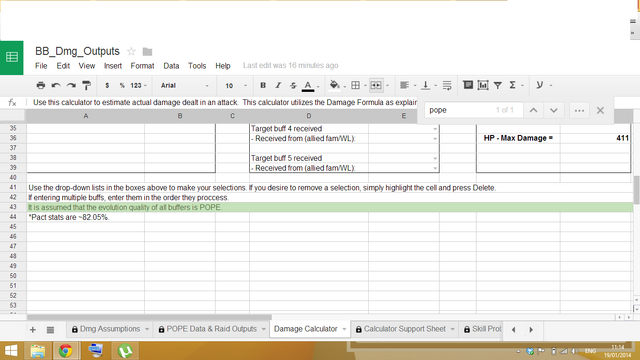Viewport: 640px width, 360px height.
Task: Go to next search result
Action: pyautogui.click(x=553, y=110)
